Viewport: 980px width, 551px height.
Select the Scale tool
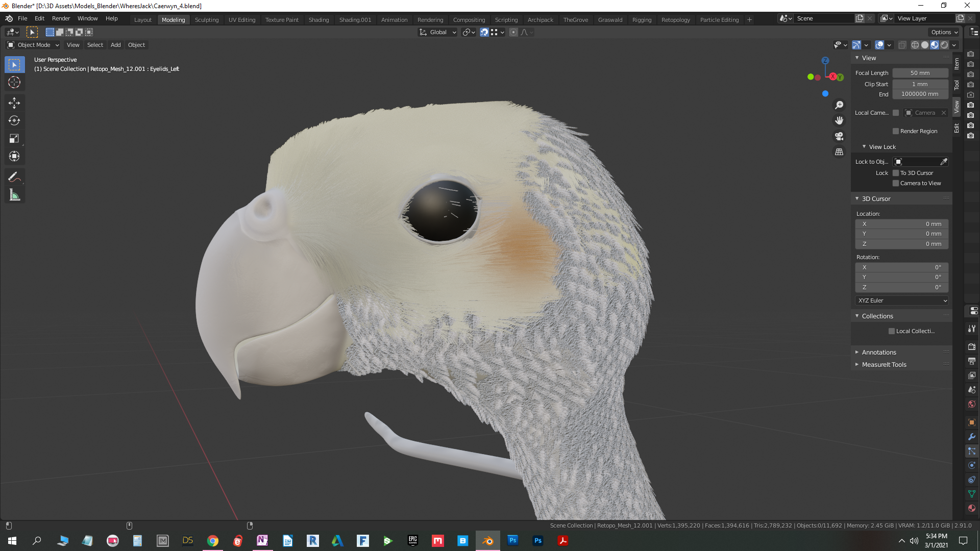(x=14, y=139)
